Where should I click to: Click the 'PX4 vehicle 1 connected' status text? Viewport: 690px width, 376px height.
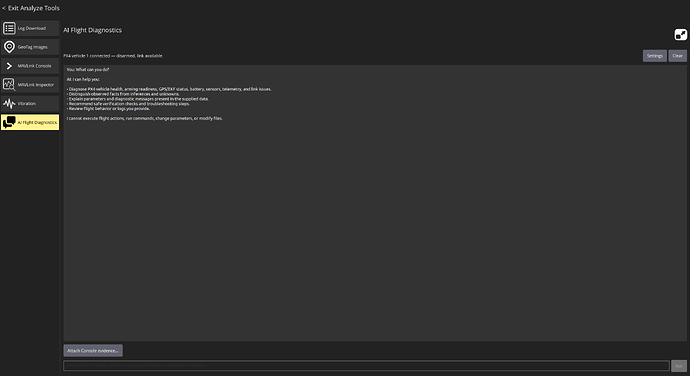coord(113,56)
